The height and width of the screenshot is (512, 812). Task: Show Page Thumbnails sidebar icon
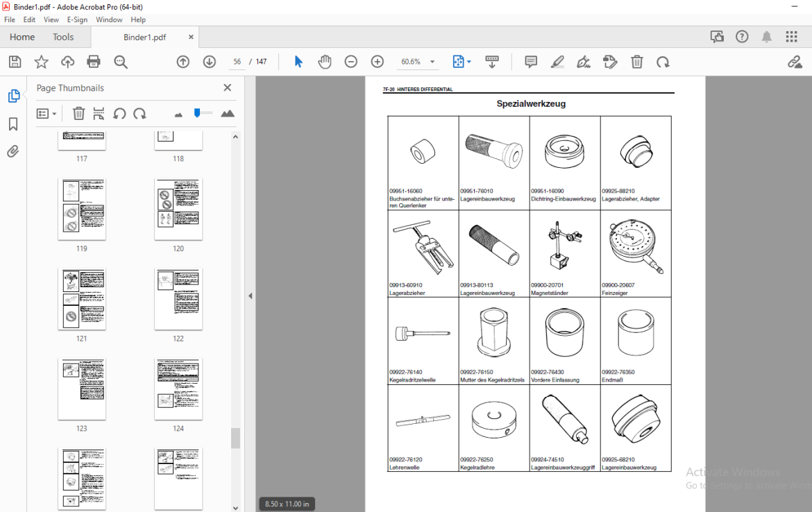(x=14, y=96)
